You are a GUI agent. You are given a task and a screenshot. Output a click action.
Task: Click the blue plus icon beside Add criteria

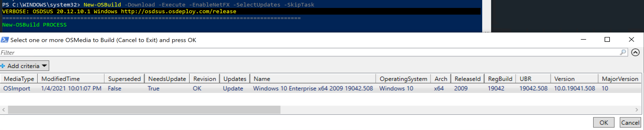point(3,66)
